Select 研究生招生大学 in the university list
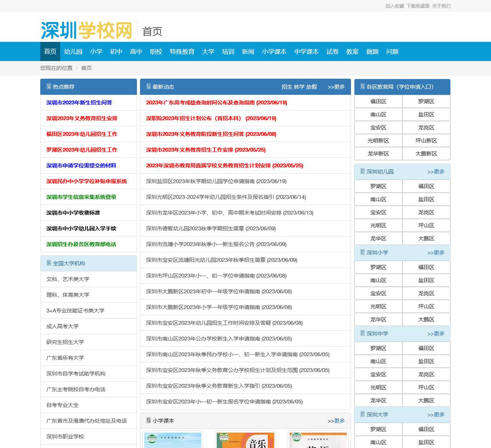Screen dimensions: 491x448 tap(65, 342)
